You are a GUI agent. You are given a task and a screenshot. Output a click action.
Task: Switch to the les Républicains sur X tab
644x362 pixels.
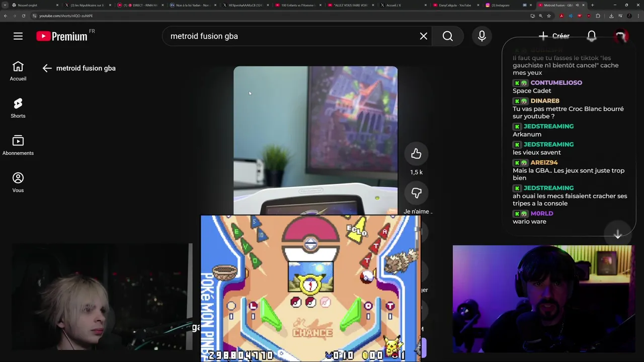pyautogui.click(x=87, y=5)
